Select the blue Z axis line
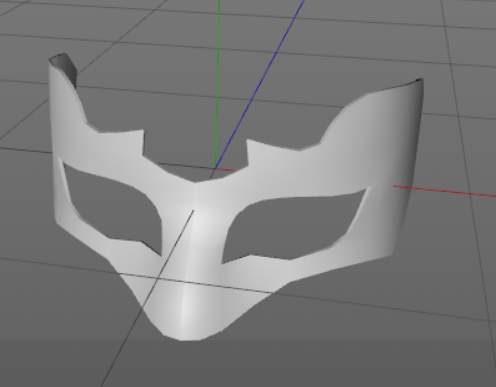This screenshot has width=496, height=387. 260,83
